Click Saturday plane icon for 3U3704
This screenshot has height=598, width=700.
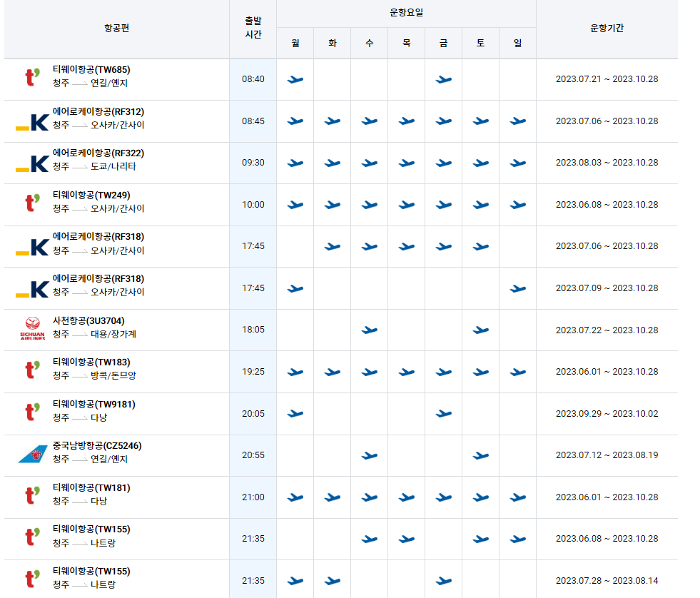tap(480, 330)
